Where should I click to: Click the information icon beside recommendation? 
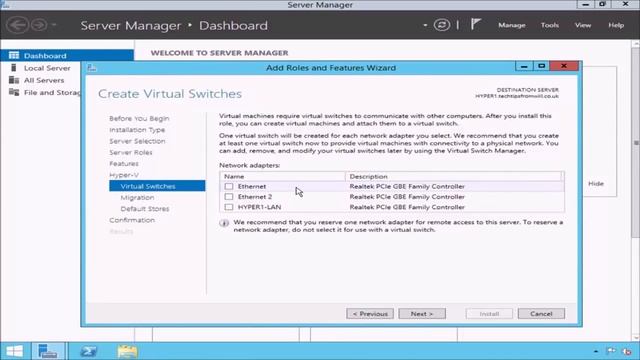[224, 223]
